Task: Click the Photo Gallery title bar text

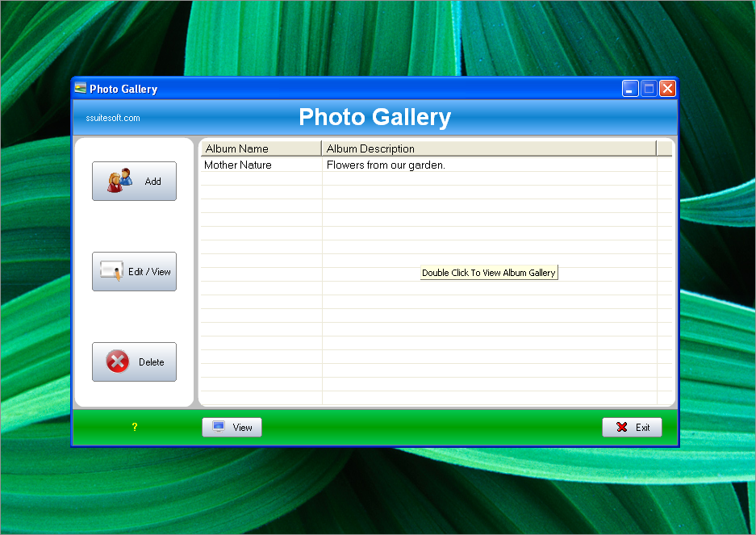Action: pos(123,89)
